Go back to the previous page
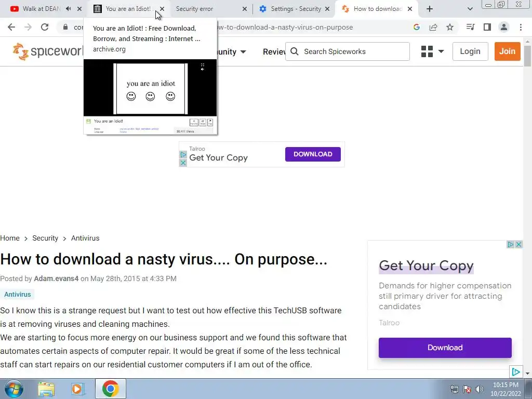The image size is (532, 399). click(x=11, y=27)
